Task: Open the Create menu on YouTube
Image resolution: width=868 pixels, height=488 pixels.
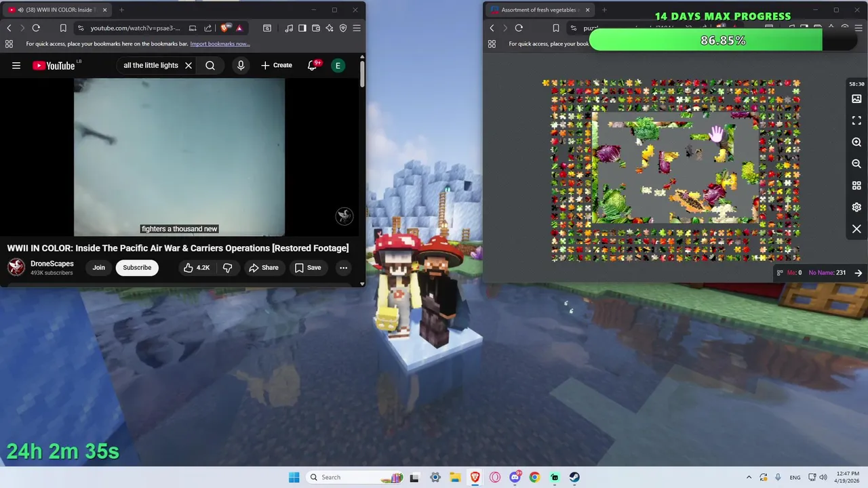Action: click(277, 66)
